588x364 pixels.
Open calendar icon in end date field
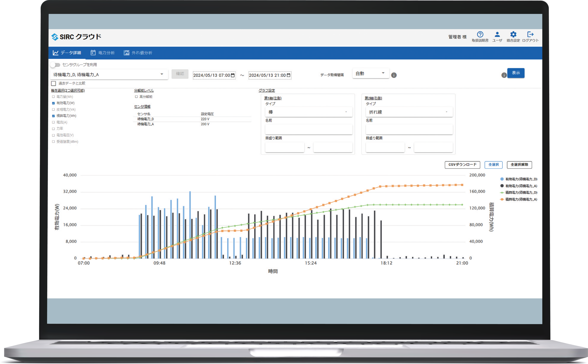(x=288, y=75)
